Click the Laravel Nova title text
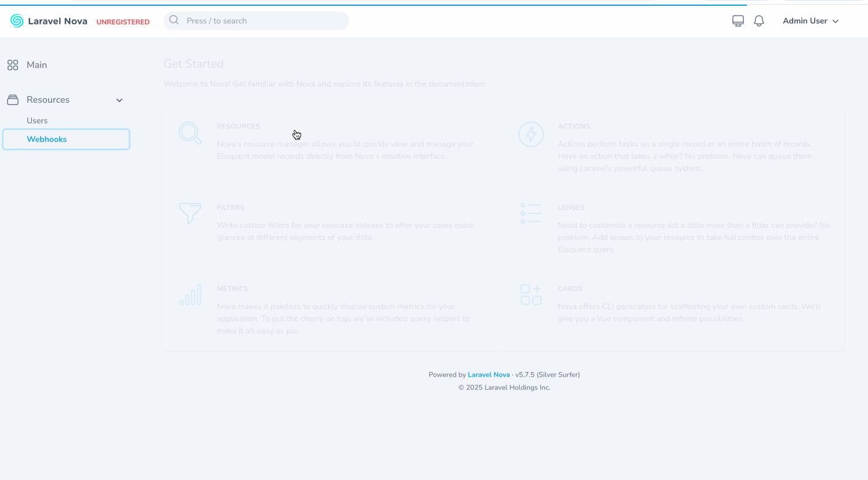868x480 pixels. click(57, 21)
